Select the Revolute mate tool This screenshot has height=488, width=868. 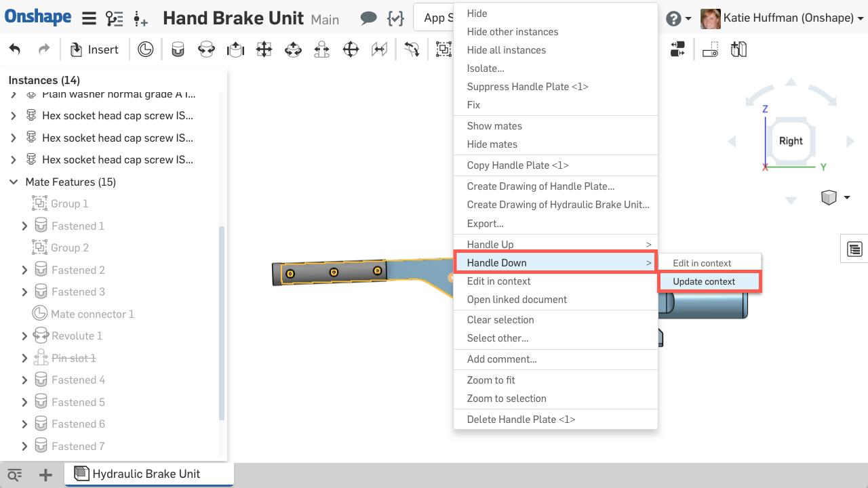click(x=206, y=49)
